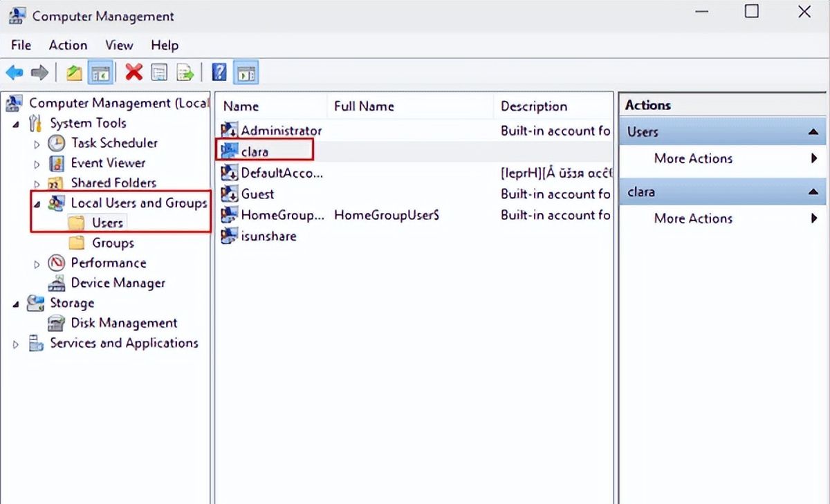Maximize the Computer Management window
830x504 pixels.
pos(752,12)
